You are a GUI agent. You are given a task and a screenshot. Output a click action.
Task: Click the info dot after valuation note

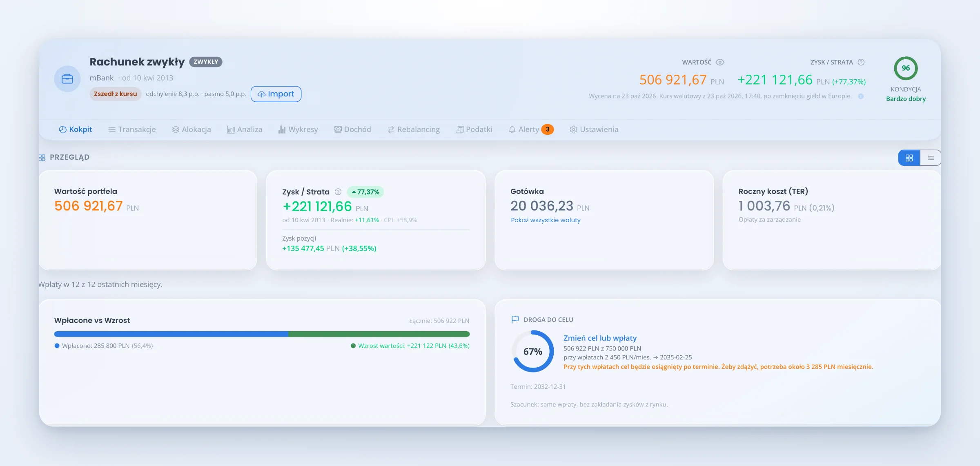861,96
